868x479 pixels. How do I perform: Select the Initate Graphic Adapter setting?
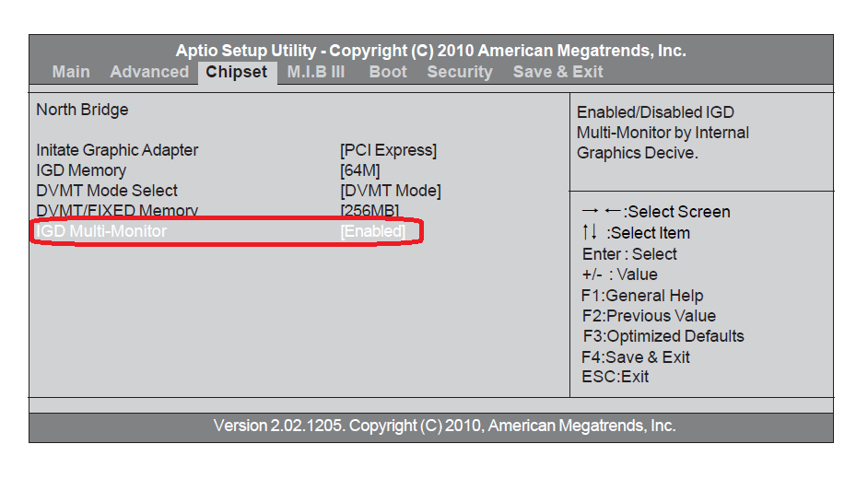(x=117, y=149)
